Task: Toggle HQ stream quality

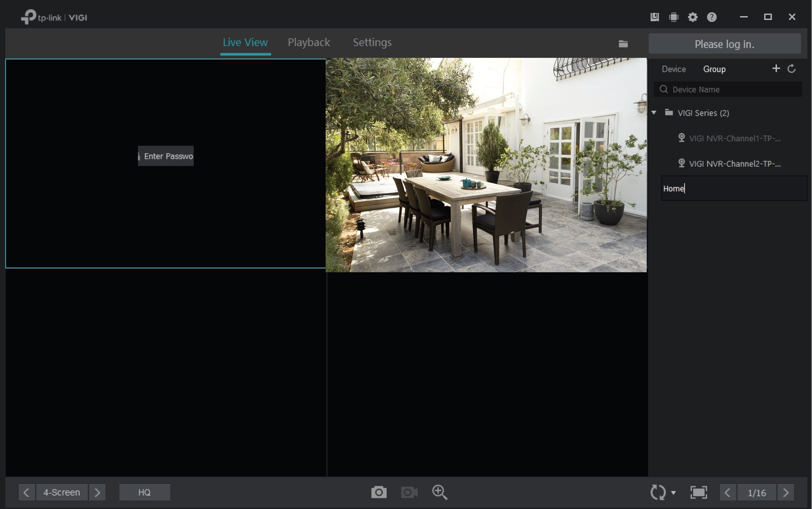Action: (145, 492)
